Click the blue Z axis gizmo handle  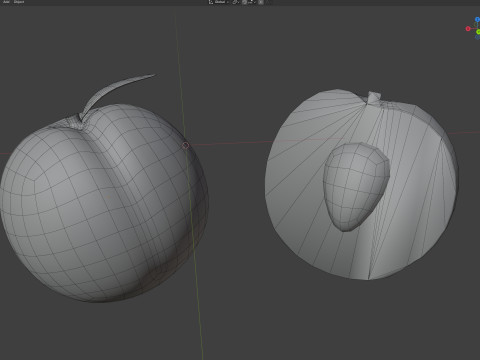pyautogui.click(x=477, y=20)
